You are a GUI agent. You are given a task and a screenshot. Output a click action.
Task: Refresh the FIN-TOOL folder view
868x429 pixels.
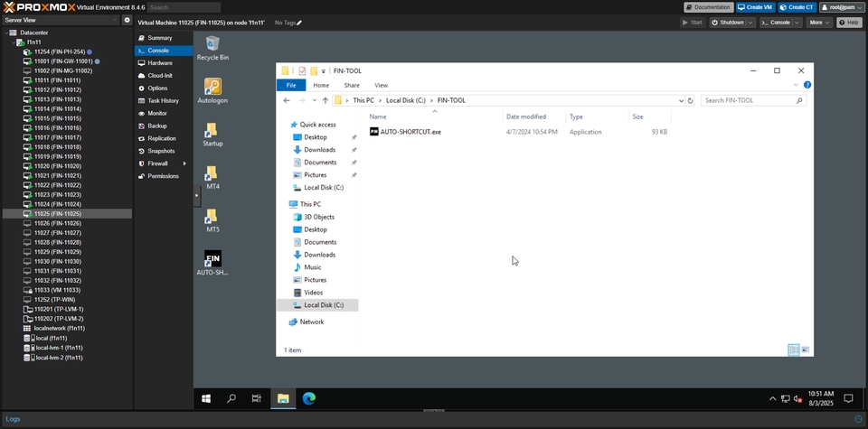point(690,100)
